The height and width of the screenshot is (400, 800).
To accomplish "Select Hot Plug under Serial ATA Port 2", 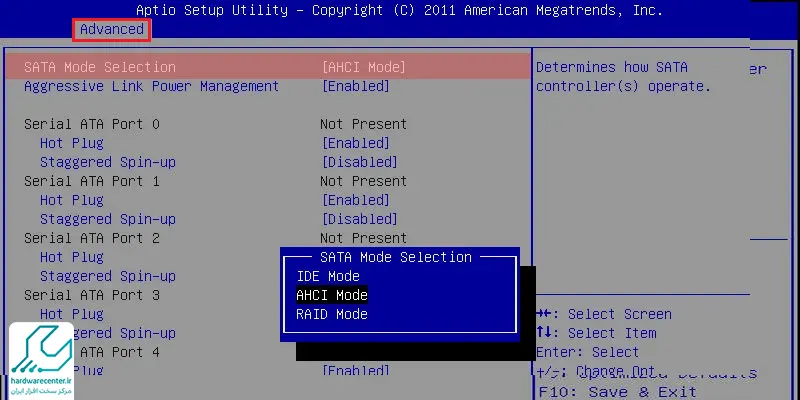I will (72, 257).
